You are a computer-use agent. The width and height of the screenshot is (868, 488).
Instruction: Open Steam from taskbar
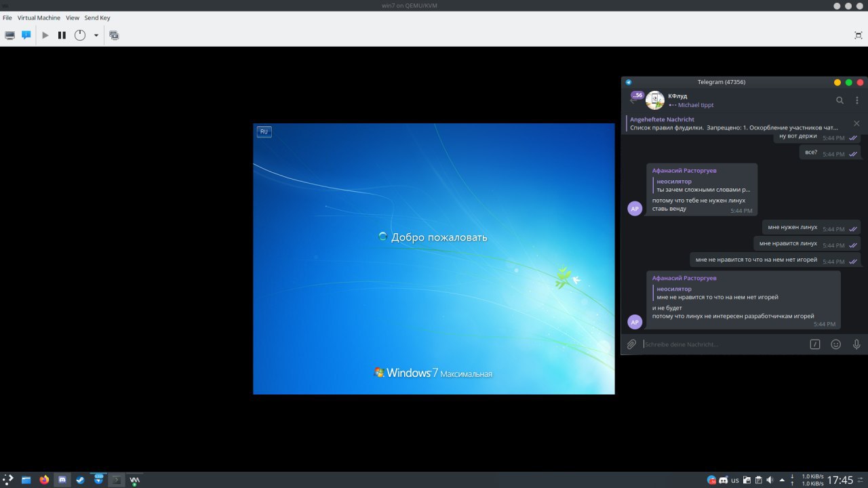(81, 480)
